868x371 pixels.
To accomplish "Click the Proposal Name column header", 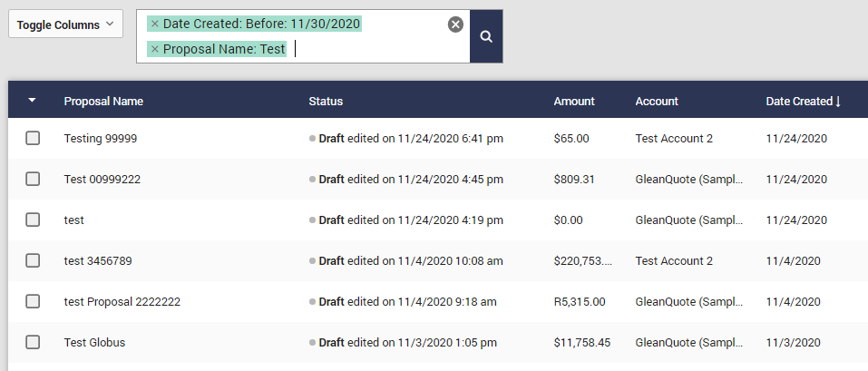I will point(103,102).
